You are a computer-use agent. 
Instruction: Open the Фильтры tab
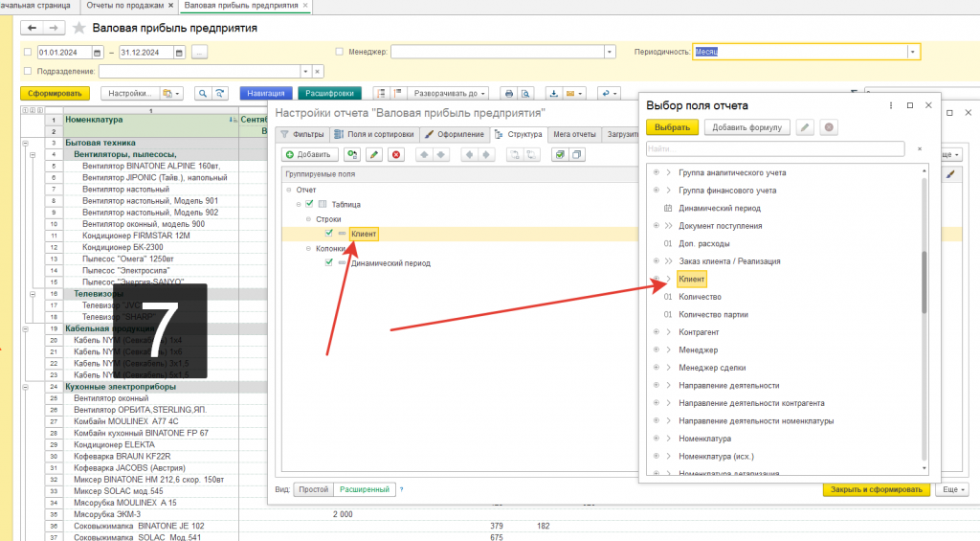coord(302,134)
